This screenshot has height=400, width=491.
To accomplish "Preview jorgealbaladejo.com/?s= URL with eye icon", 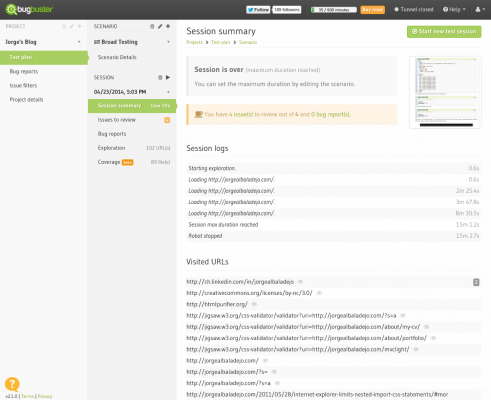I will (274, 372).
